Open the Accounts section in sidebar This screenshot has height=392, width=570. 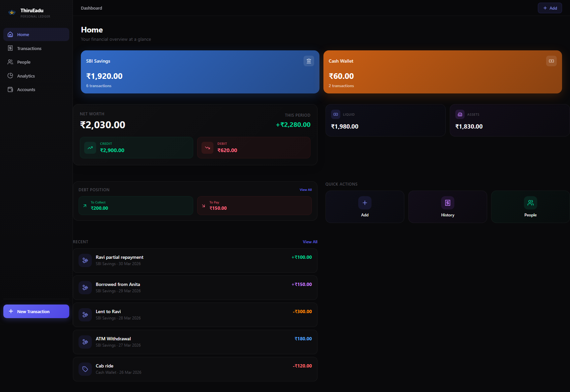tap(26, 89)
